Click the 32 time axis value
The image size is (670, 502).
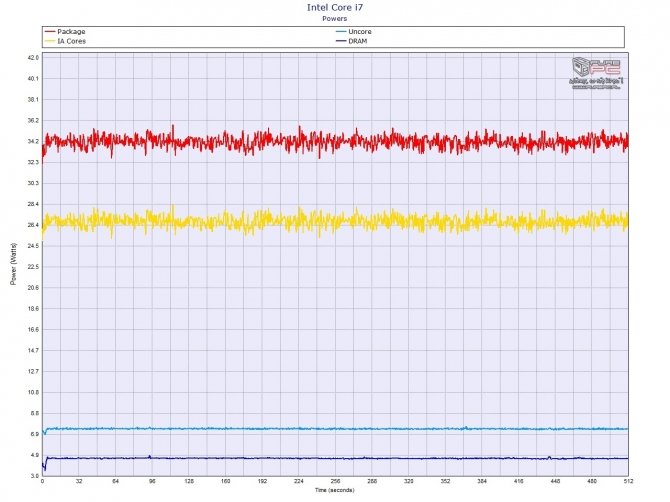[x=79, y=481]
